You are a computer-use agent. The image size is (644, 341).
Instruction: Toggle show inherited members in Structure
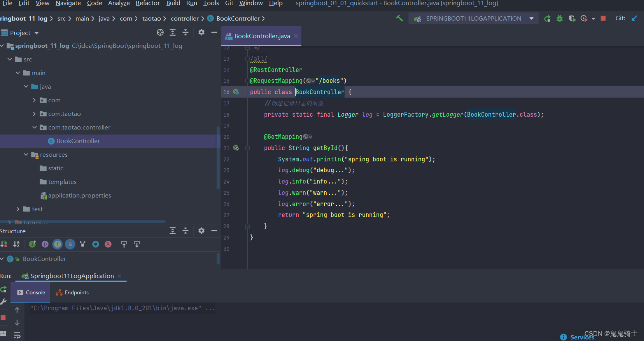[32, 244]
